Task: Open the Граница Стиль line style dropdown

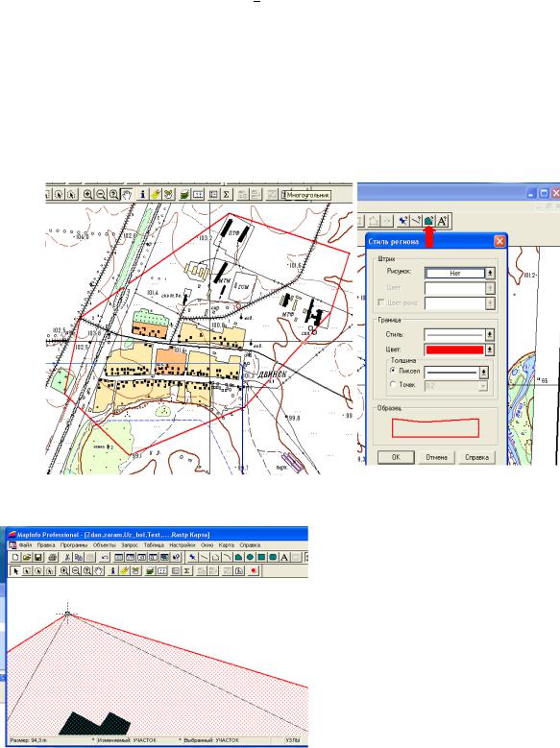Action: pos(490,335)
